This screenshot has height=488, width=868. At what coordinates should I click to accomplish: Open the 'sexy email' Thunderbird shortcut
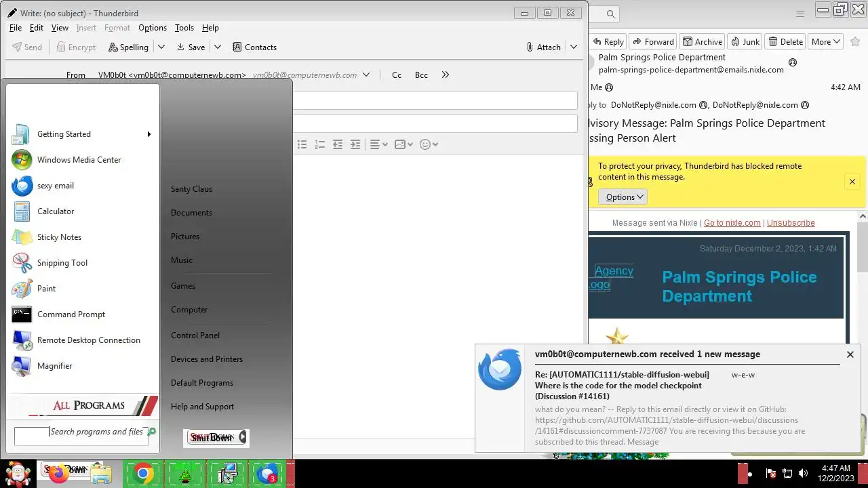point(81,186)
